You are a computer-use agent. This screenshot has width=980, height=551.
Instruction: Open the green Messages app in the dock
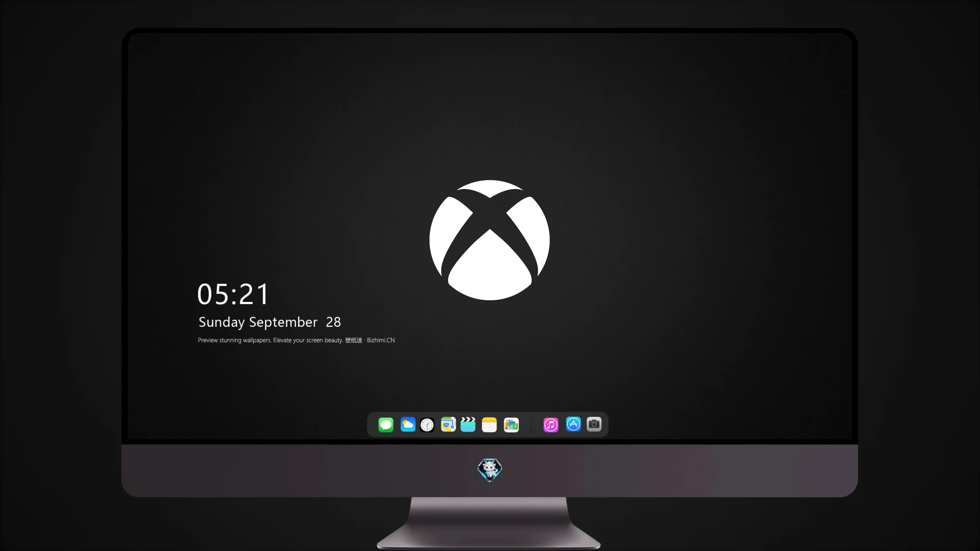386,424
